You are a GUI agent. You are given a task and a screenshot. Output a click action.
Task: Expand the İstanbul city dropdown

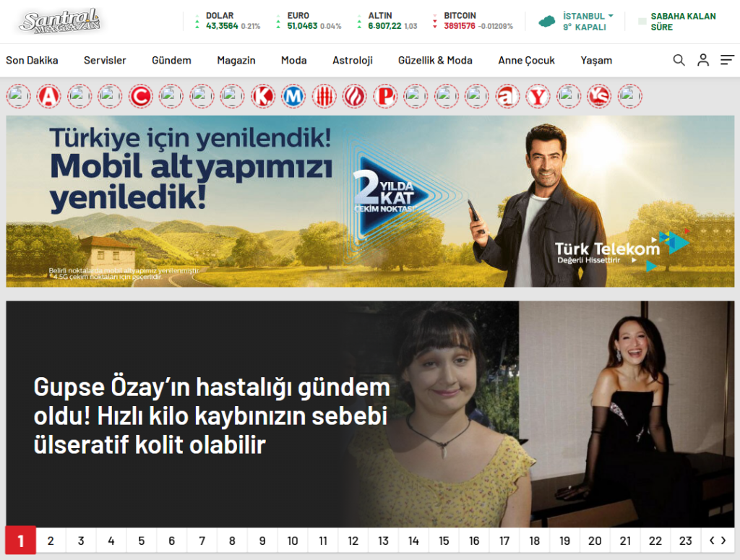(x=588, y=16)
